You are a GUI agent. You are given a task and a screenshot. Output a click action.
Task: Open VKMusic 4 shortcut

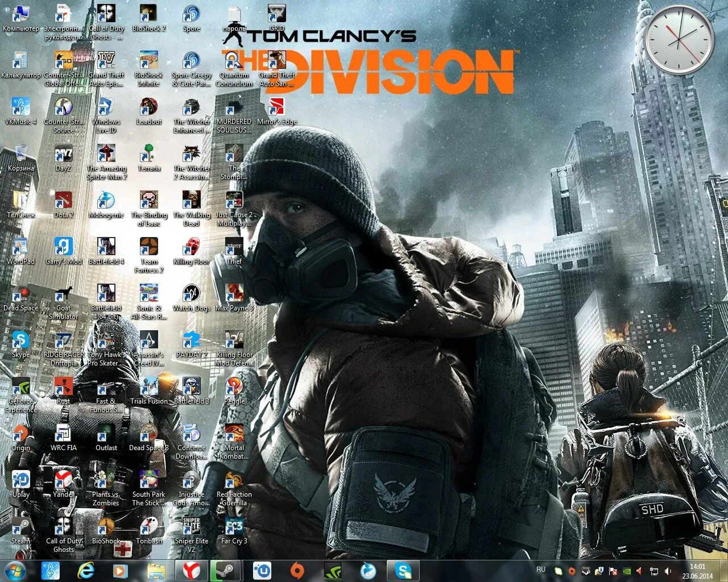pyautogui.click(x=21, y=111)
